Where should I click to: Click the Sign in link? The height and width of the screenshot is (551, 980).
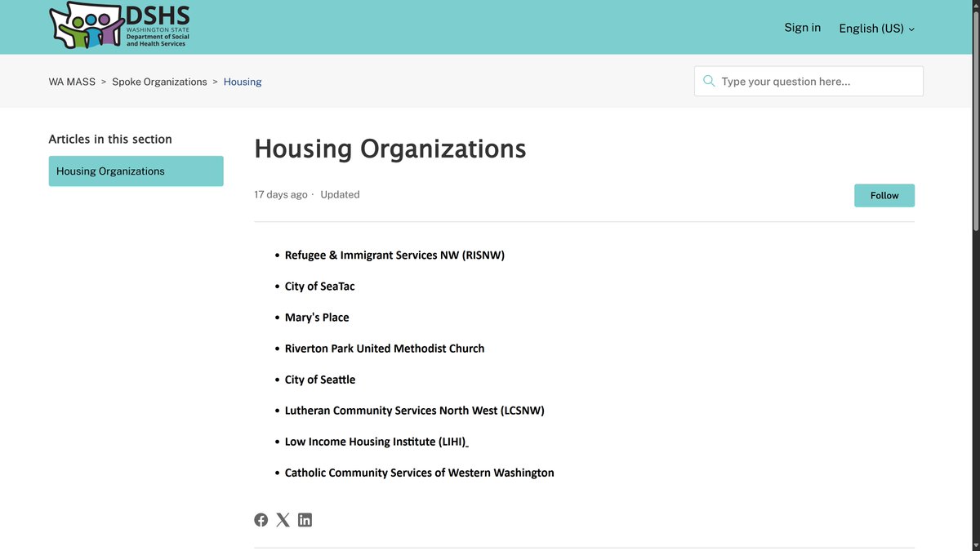[802, 27]
